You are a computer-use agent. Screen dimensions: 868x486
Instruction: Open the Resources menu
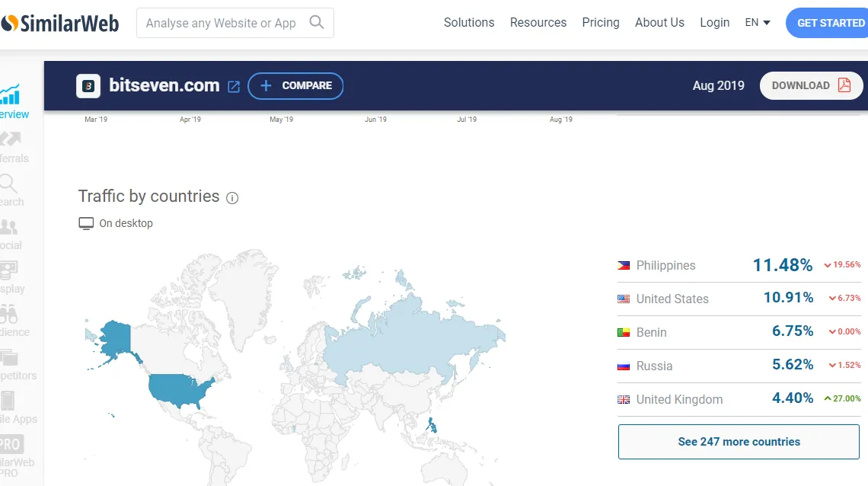(x=538, y=23)
